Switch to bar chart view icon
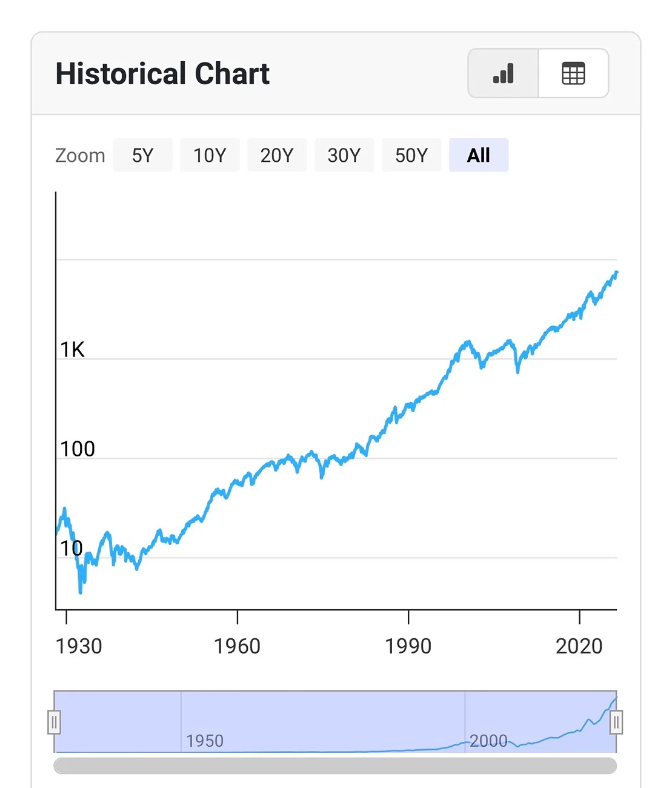The height and width of the screenshot is (788, 672). tap(503, 73)
